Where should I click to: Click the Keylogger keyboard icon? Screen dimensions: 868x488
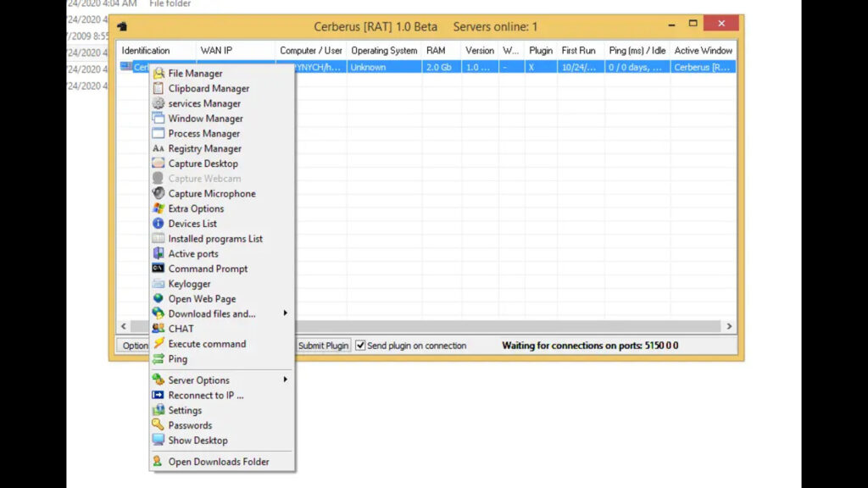click(159, 283)
